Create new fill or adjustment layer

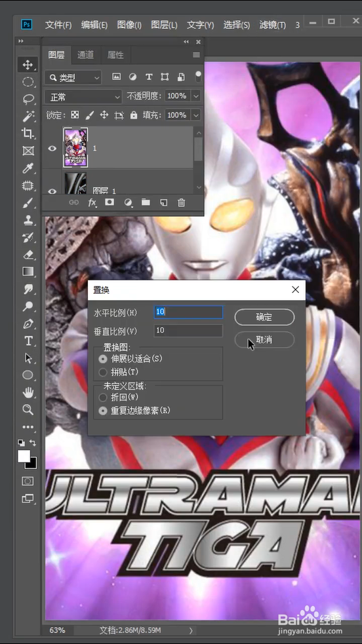128,202
